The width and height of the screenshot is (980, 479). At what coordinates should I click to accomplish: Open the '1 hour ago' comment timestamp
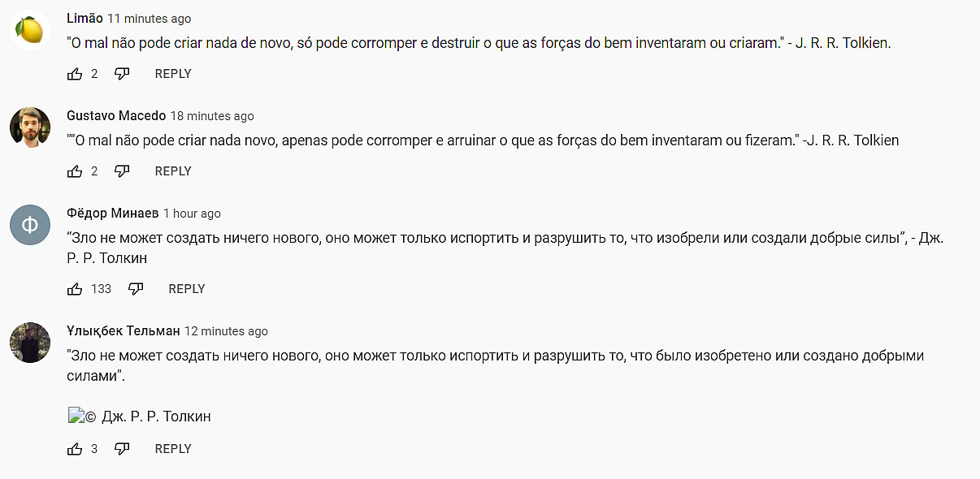192,214
